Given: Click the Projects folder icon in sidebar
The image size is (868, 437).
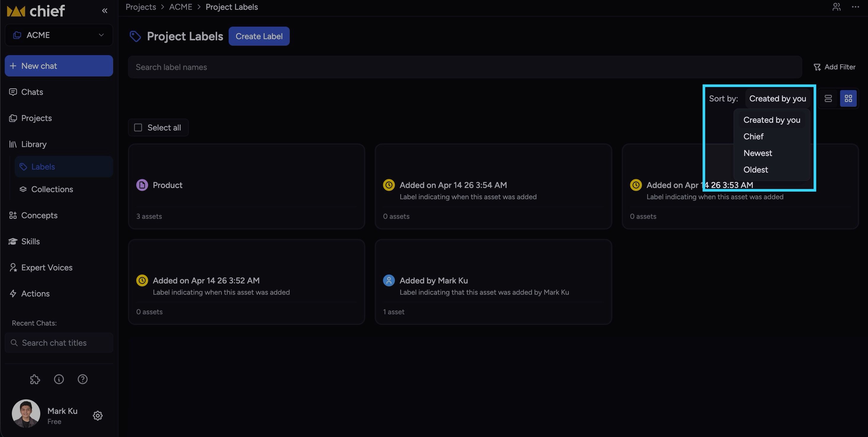Looking at the screenshot, I should [x=13, y=118].
